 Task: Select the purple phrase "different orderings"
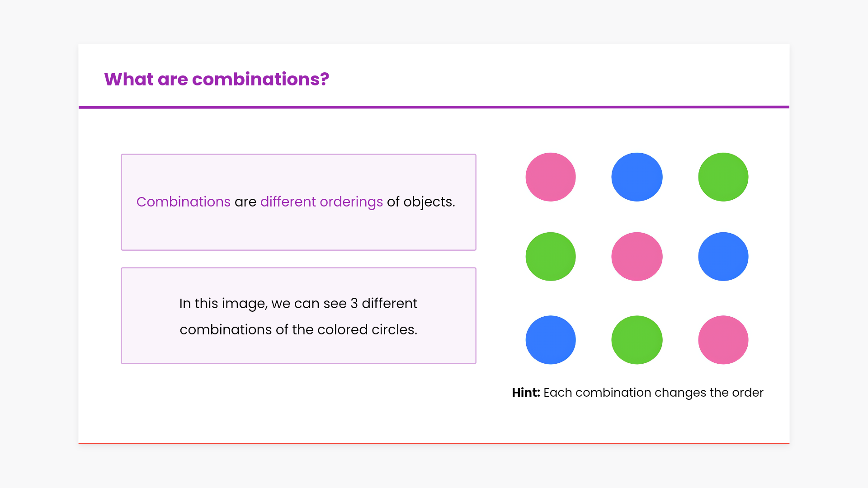click(x=321, y=202)
